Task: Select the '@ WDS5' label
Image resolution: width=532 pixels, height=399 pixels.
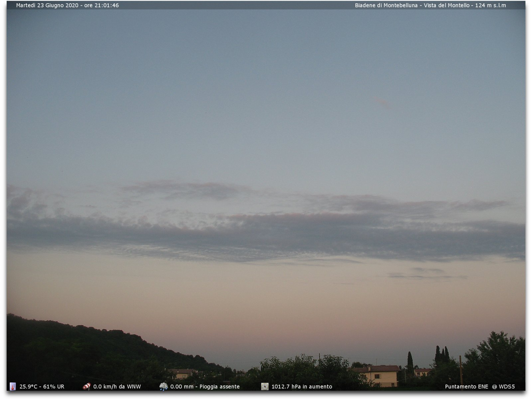Action: point(503,387)
